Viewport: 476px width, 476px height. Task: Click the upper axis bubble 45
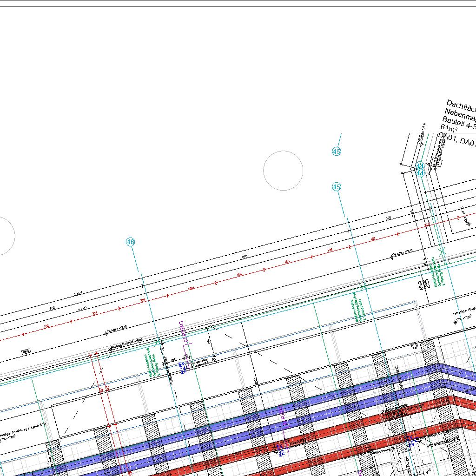coord(337,152)
